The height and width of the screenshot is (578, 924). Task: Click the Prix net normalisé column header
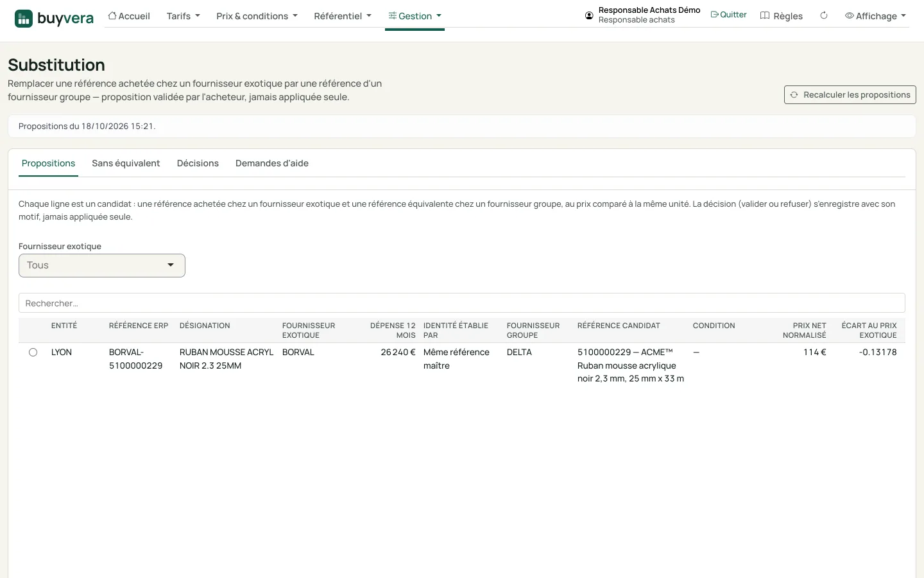click(805, 330)
